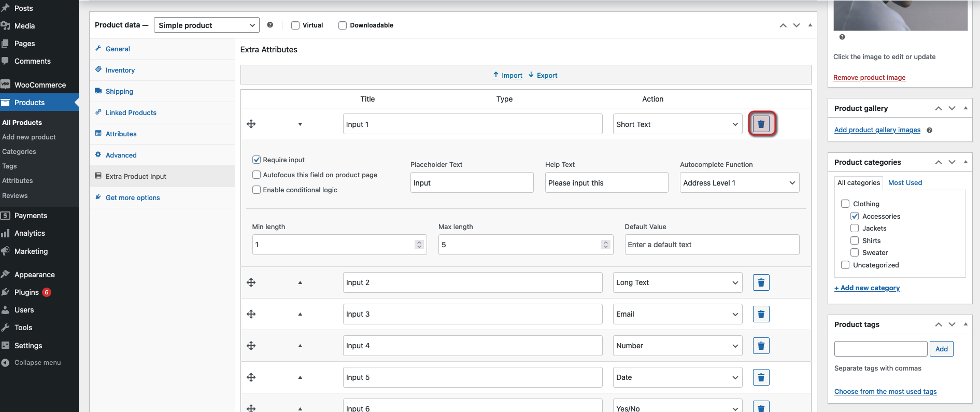Click the trash icon for Input 3
The width and height of the screenshot is (980, 412).
[761, 314]
